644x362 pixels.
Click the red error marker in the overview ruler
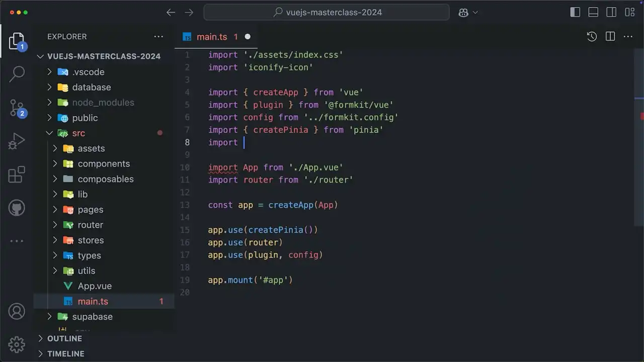coord(642,116)
